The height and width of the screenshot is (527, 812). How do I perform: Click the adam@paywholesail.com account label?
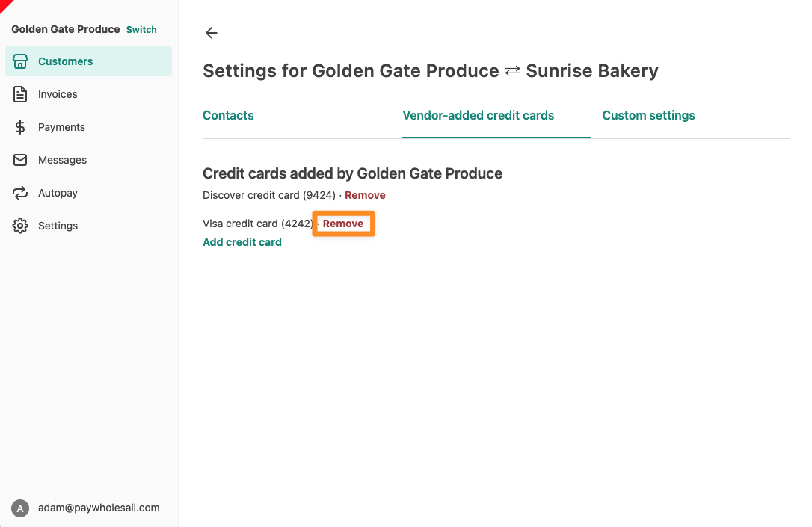(99, 508)
